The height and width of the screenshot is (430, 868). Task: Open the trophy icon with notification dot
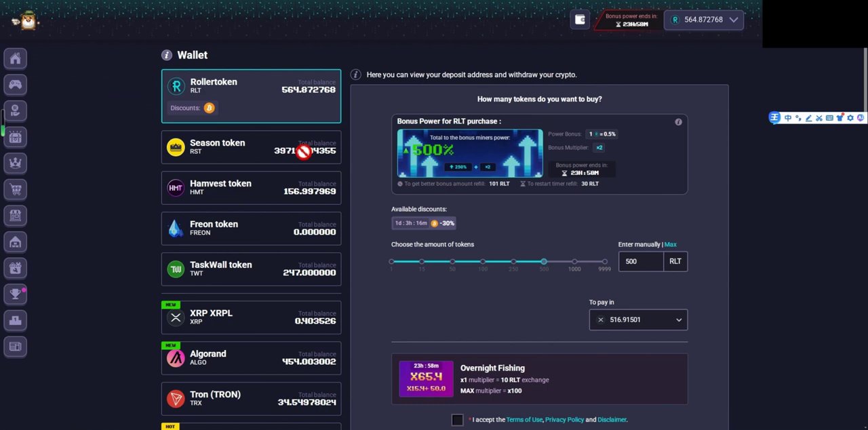16,294
